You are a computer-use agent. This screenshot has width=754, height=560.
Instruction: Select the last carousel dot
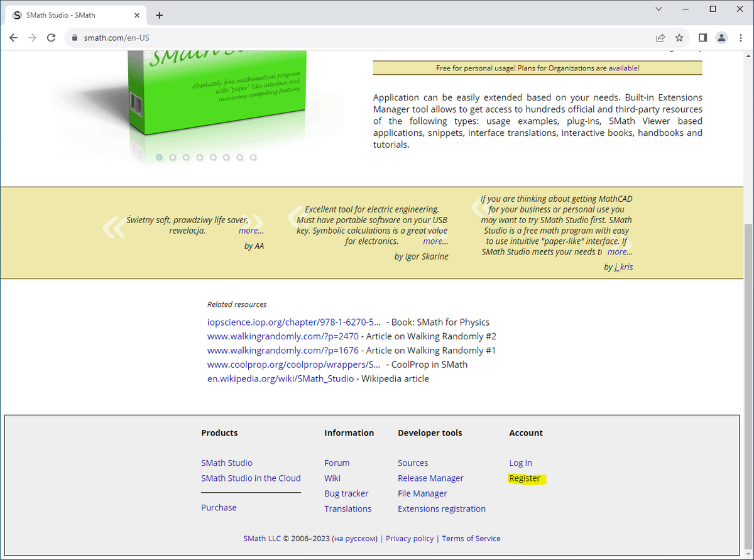253,157
